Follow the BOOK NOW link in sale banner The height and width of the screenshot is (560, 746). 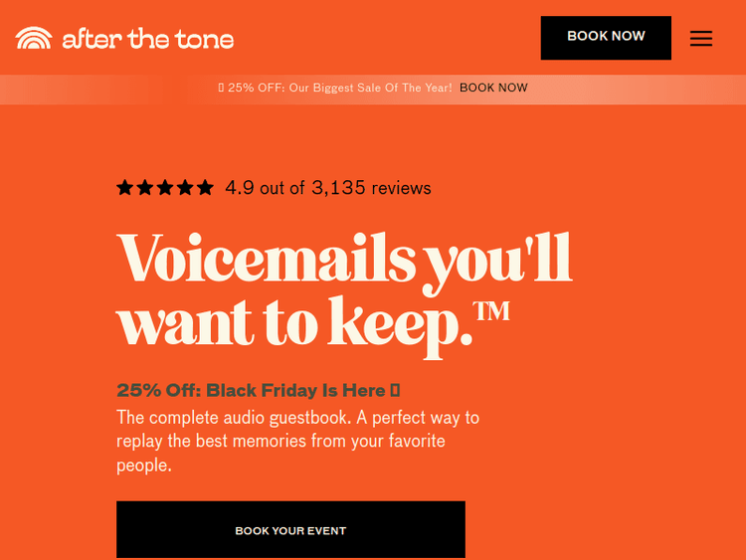click(x=493, y=88)
